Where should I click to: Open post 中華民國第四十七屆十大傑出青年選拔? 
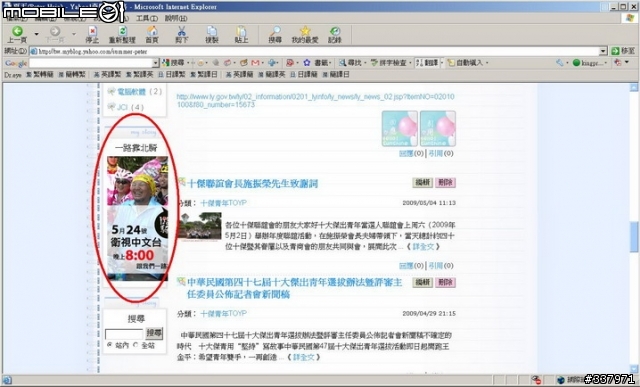click(294, 288)
